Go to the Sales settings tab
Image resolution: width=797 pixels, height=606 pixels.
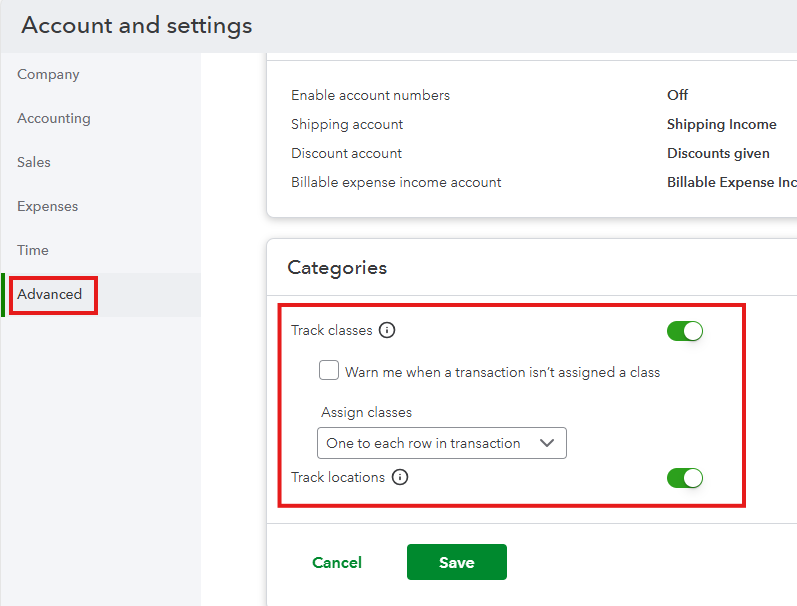point(34,163)
